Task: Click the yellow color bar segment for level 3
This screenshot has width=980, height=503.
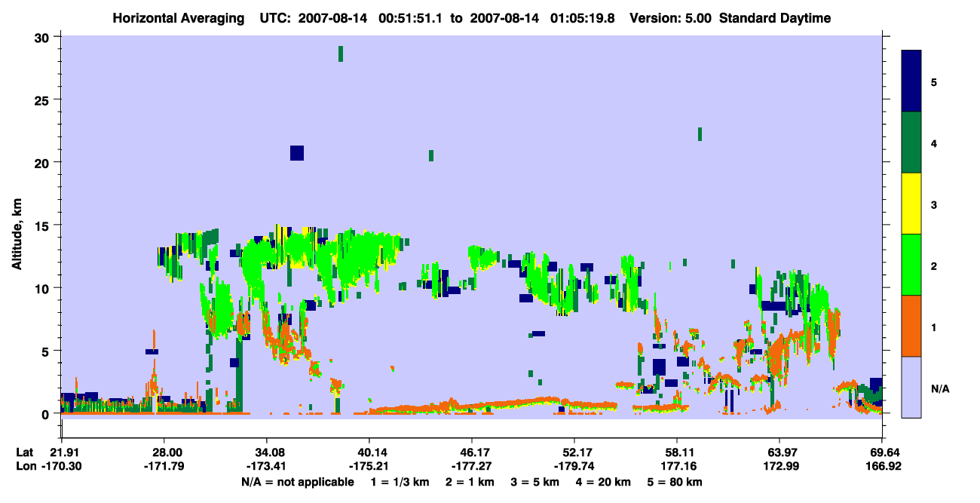Action: pos(911,204)
